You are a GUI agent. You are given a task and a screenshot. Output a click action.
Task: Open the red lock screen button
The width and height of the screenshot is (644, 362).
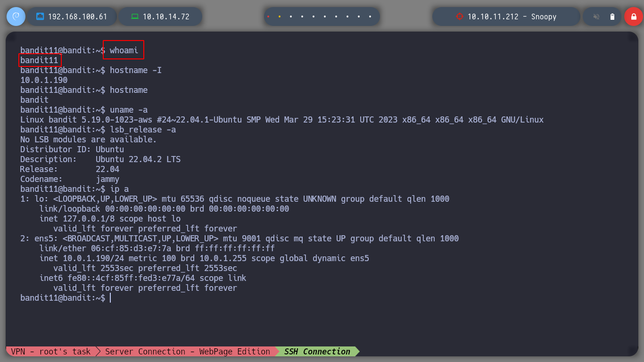pos(633,16)
